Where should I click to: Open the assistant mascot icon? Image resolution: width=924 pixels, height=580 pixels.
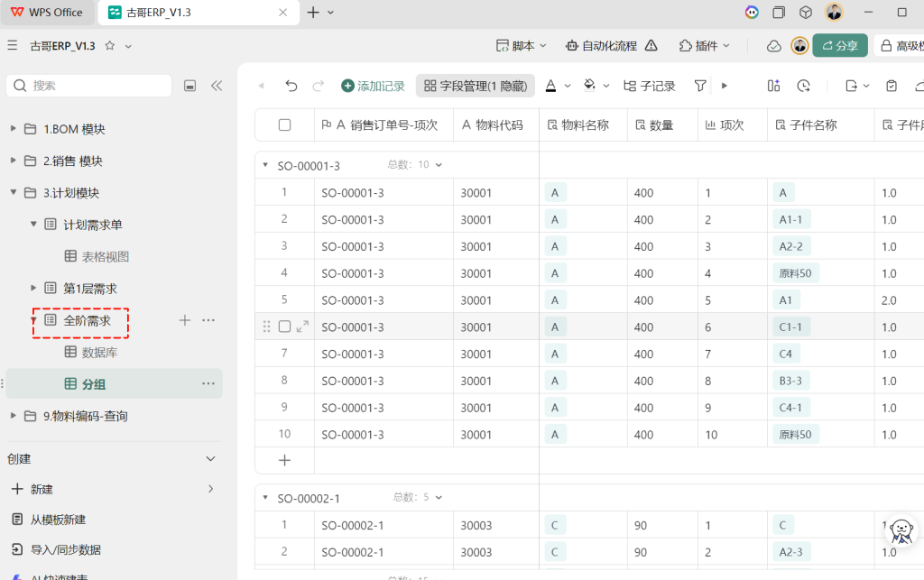[x=901, y=531]
